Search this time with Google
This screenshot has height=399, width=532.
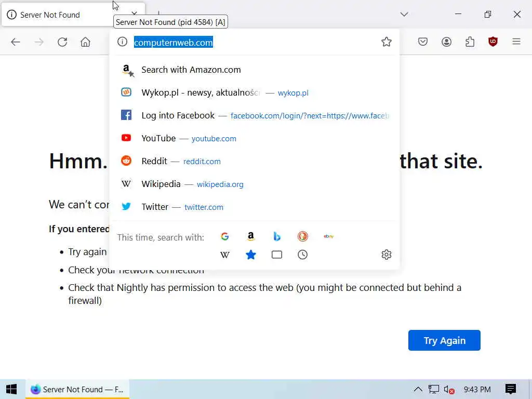tap(224, 236)
